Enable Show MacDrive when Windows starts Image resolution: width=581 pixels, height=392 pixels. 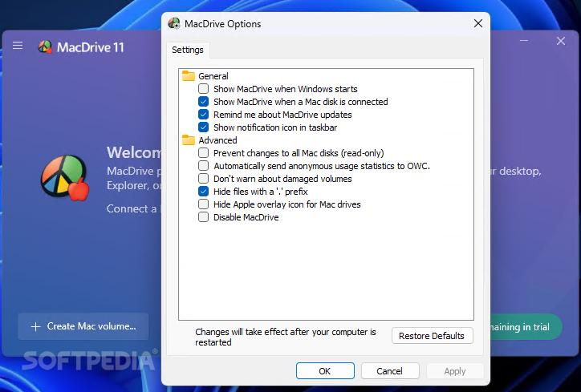click(203, 89)
